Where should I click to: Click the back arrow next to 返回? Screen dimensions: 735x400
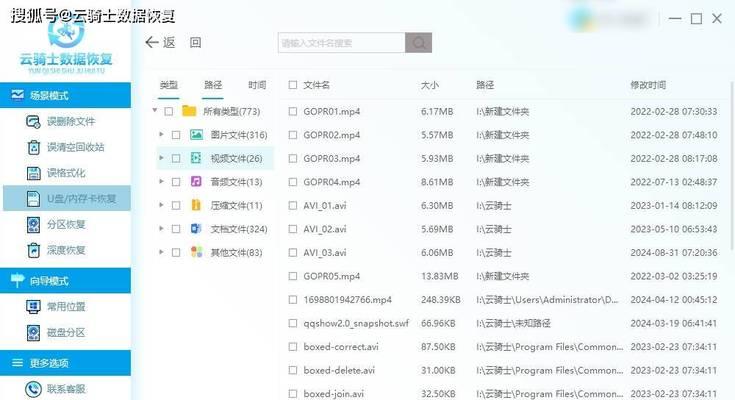tap(151, 43)
